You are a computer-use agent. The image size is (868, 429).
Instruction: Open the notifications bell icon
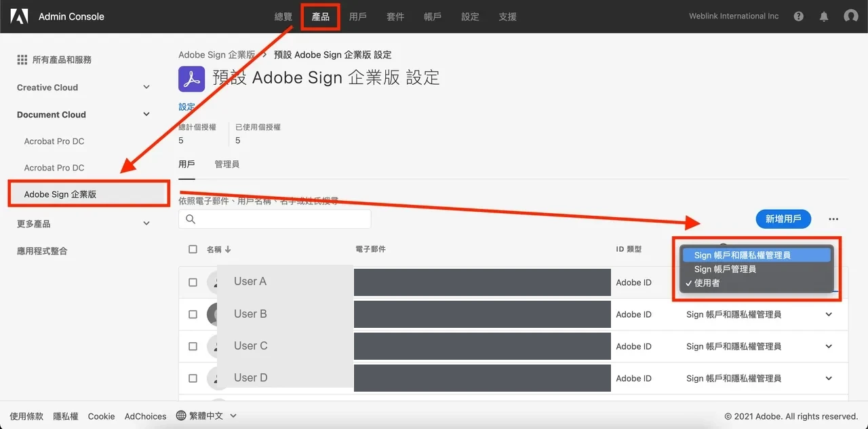pyautogui.click(x=824, y=16)
